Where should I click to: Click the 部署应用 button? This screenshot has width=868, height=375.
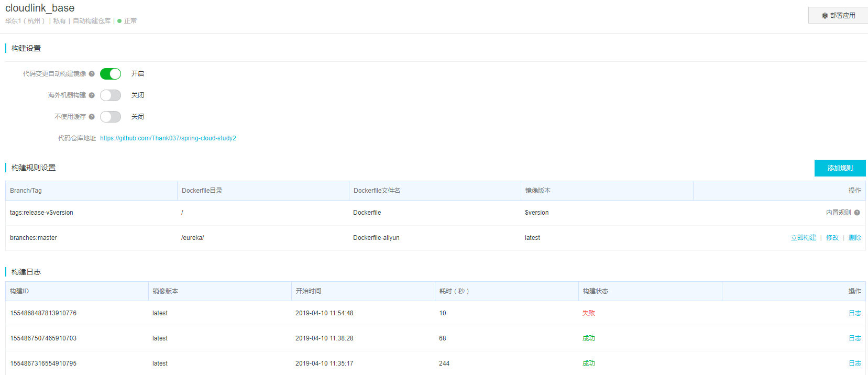pos(838,15)
